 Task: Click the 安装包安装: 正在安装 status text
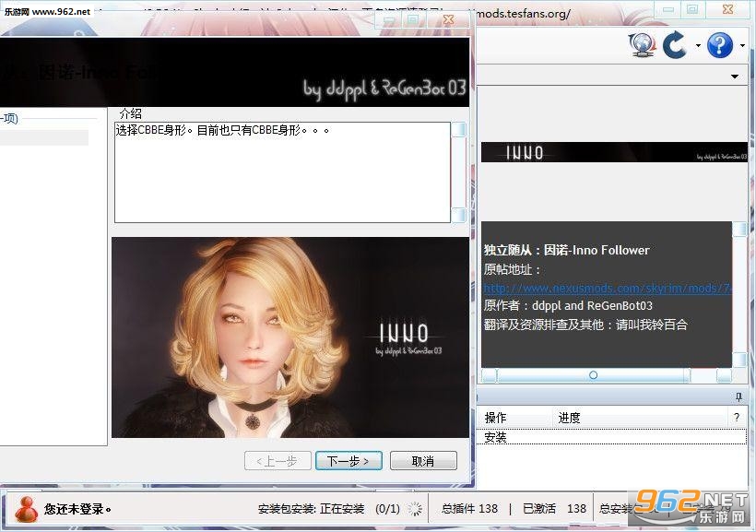point(311,509)
